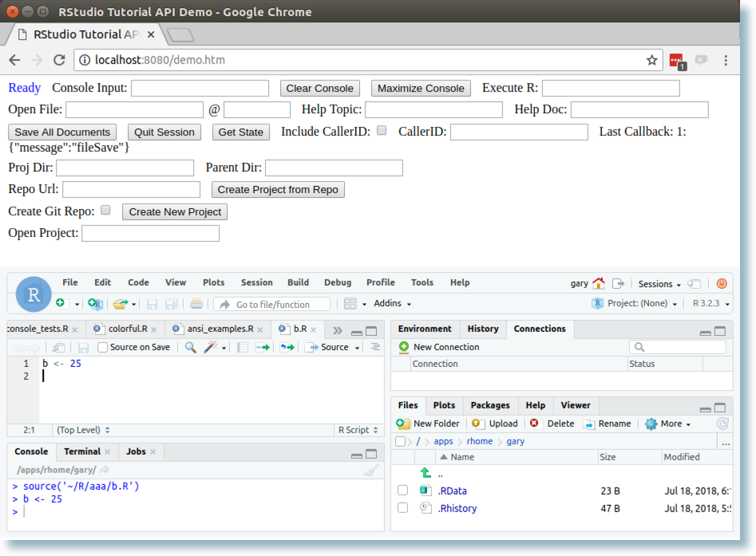Show hidden editor tabs with double chevron
Screen dimensions: 756x556
pyautogui.click(x=338, y=330)
